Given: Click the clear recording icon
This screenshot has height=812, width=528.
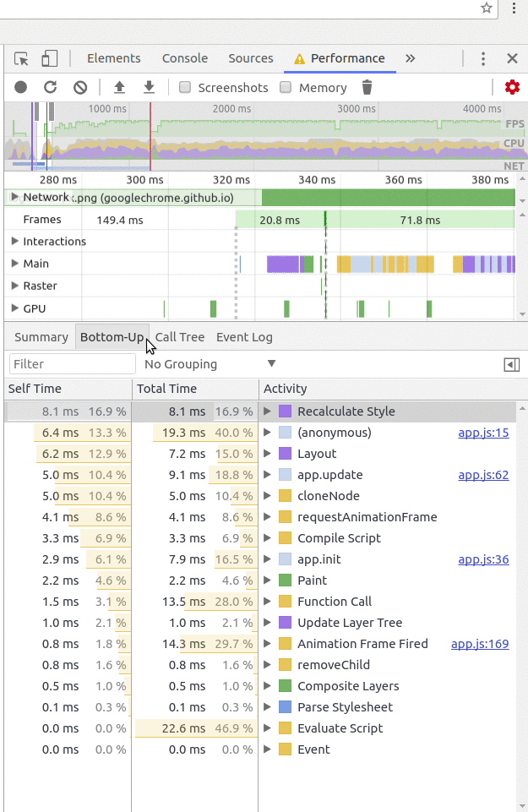Looking at the screenshot, I should pyautogui.click(x=80, y=87).
